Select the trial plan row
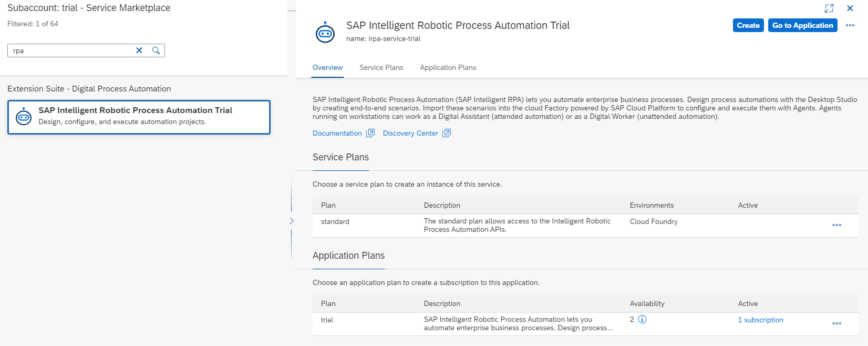This screenshot has height=346, width=868. 585,324
